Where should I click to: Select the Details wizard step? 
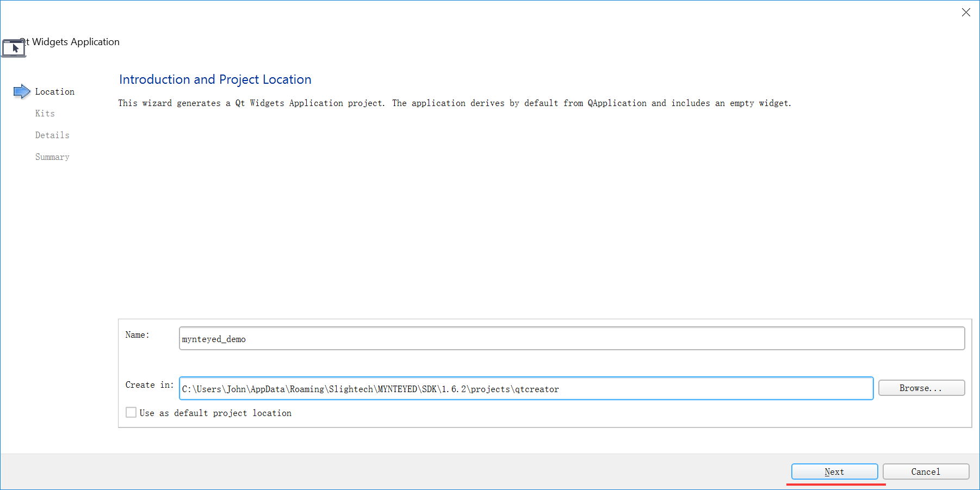coord(52,135)
